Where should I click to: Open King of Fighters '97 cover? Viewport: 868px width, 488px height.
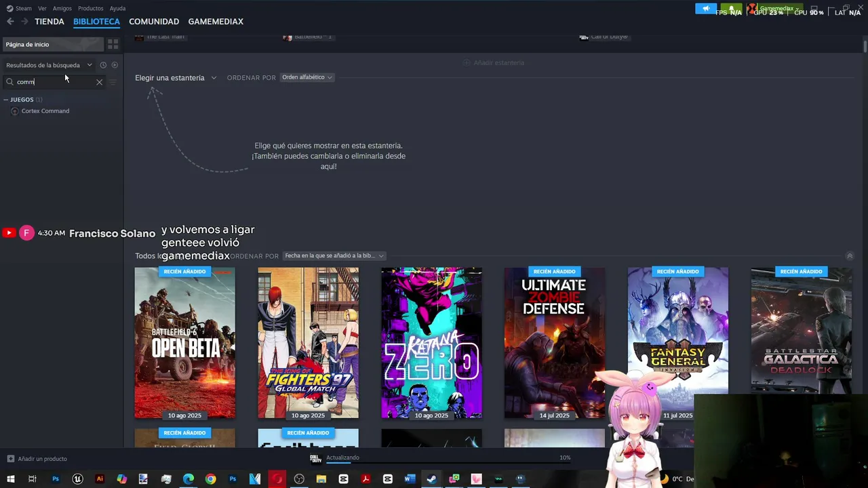pos(308,343)
